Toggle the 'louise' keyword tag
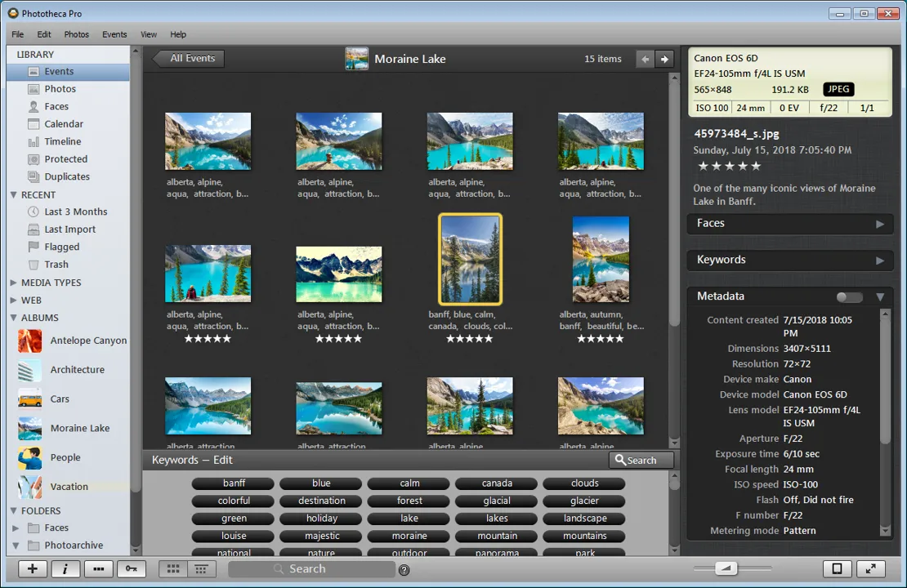Image resolution: width=907 pixels, height=588 pixels. click(x=233, y=536)
